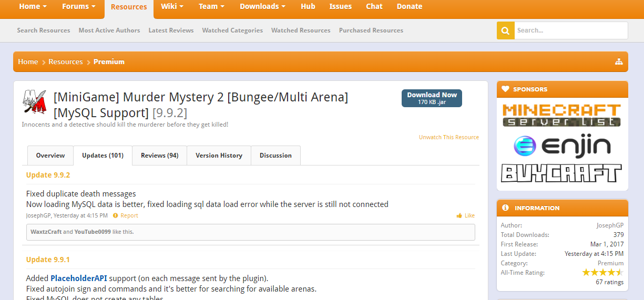The height and width of the screenshot is (300, 644).
Task: Click the '67 ratings' text
Action: pos(610,282)
